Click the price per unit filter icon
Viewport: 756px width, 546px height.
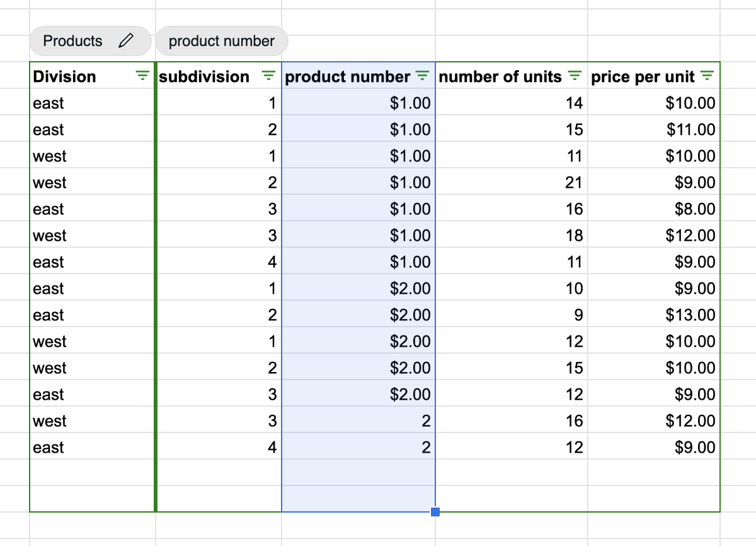[x=707, y=76]
